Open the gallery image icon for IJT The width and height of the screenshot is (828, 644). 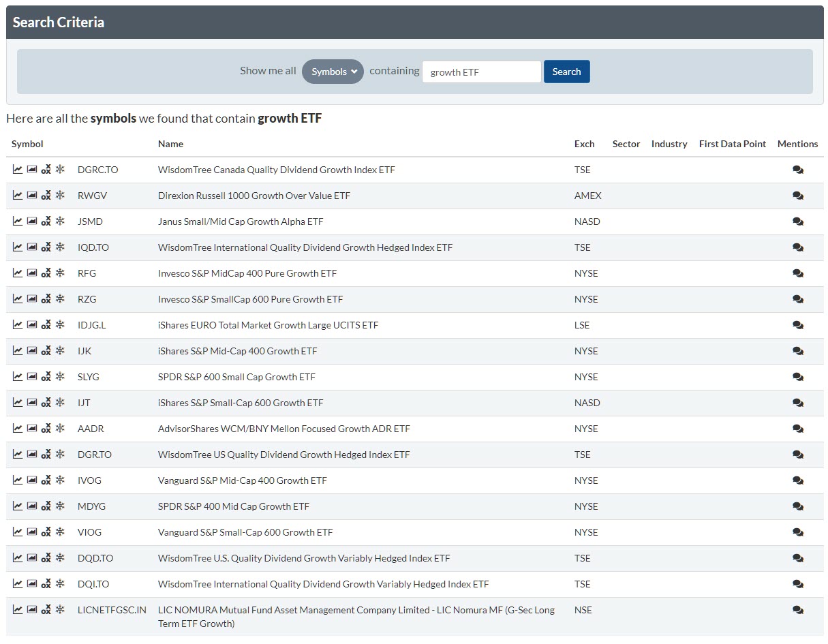[x=32, y=402]
